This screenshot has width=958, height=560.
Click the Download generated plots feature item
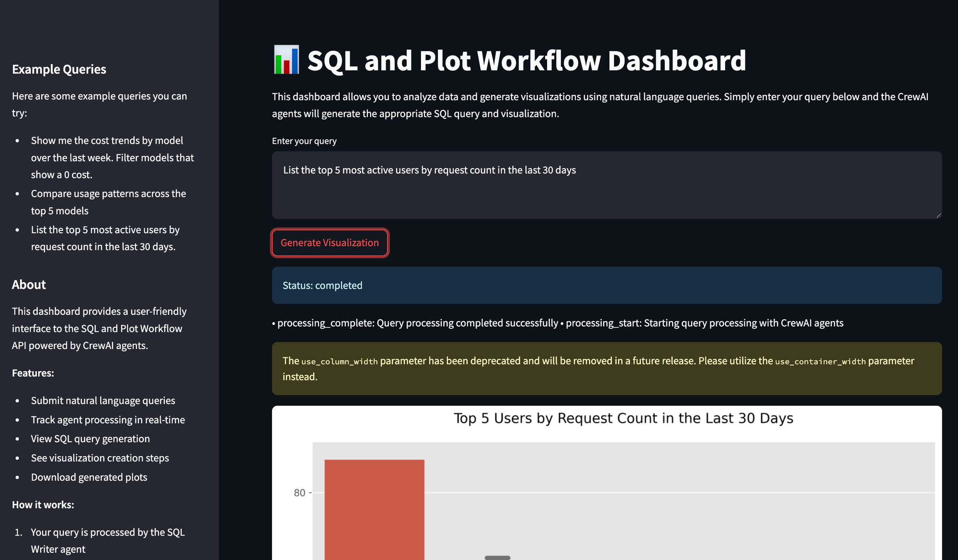[89, 477]
